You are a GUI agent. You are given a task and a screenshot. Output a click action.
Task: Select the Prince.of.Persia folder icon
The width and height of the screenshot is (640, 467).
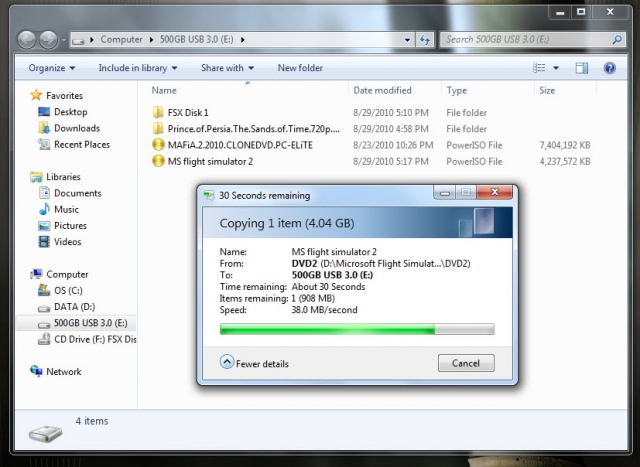158,129
